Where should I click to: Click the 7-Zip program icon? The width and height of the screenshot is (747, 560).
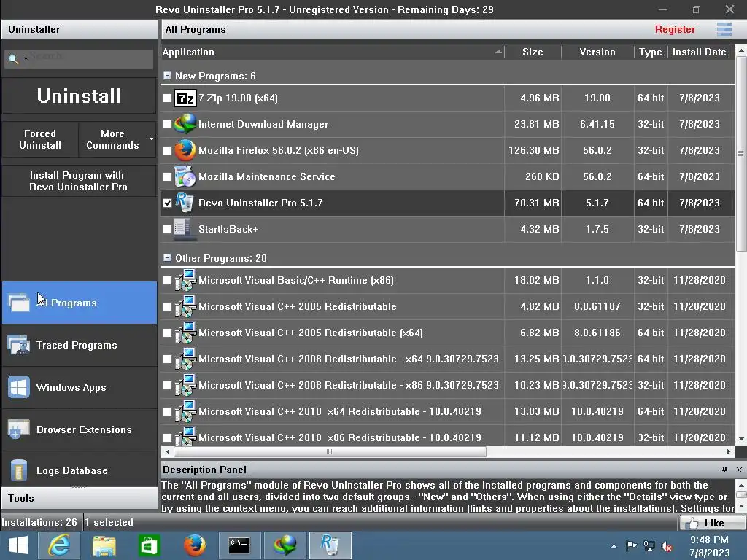point(185,98)
